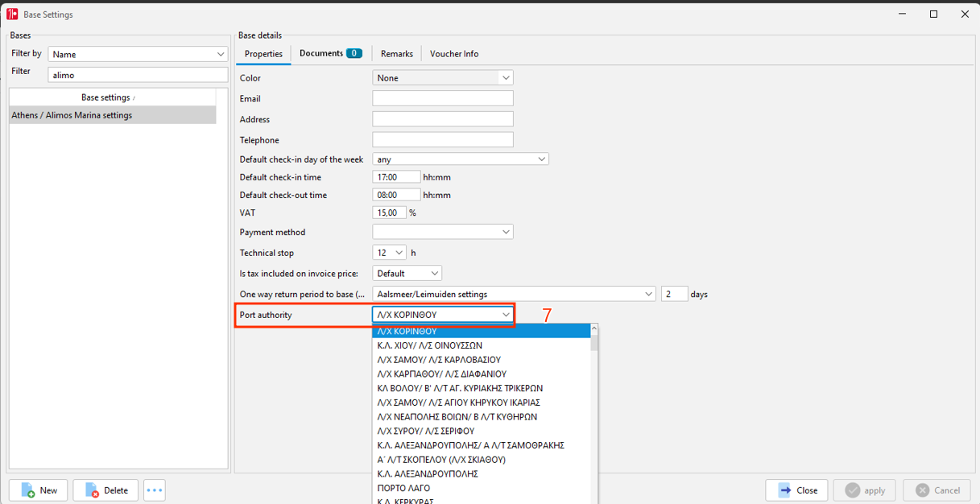Click the Default check-out time field 08:00
Image resolution: width=980 pixels, height=504 pixels.
point(397,195)
